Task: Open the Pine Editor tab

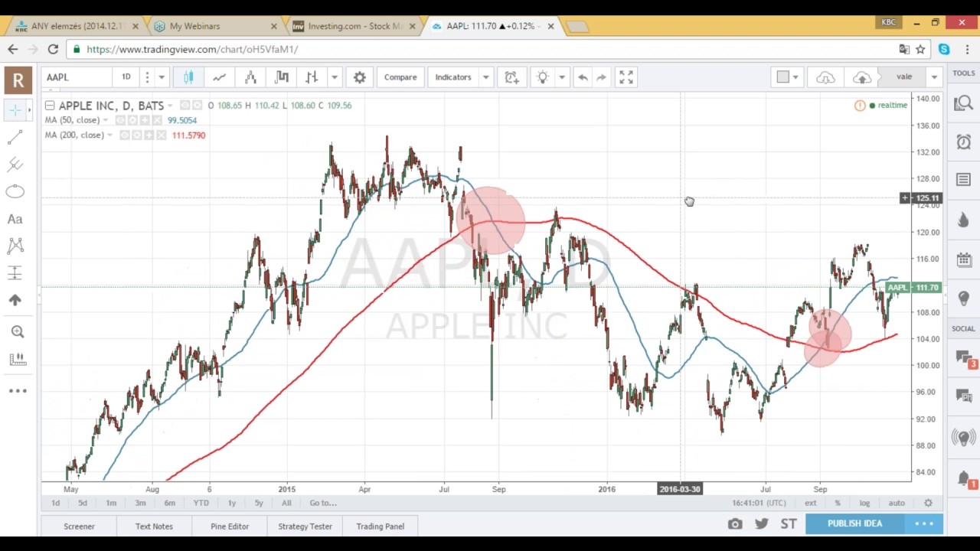Action: coord(230,527)
